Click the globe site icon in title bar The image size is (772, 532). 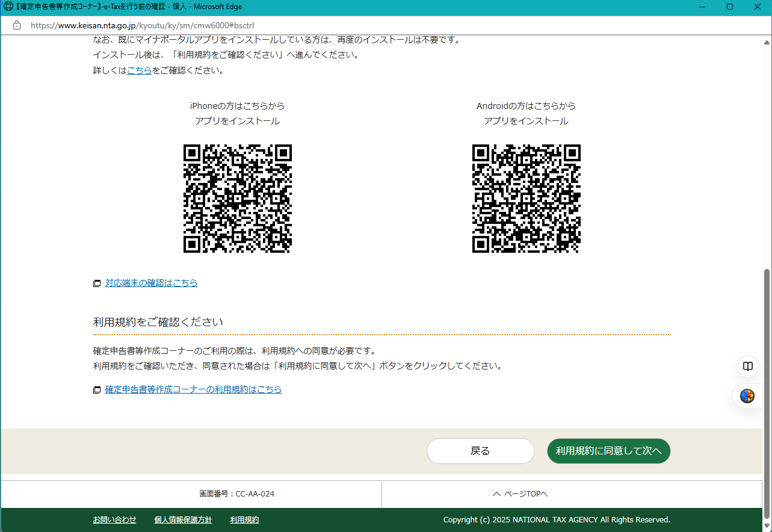8,7
